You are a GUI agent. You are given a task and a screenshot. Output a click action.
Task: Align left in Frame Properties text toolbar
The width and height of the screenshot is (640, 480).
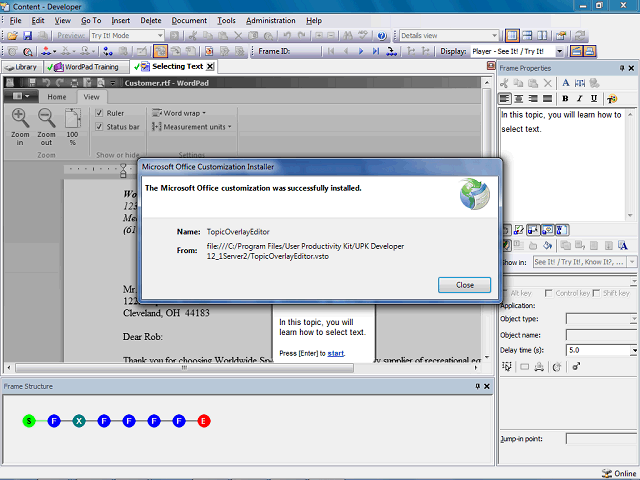(x=505, y=98)
